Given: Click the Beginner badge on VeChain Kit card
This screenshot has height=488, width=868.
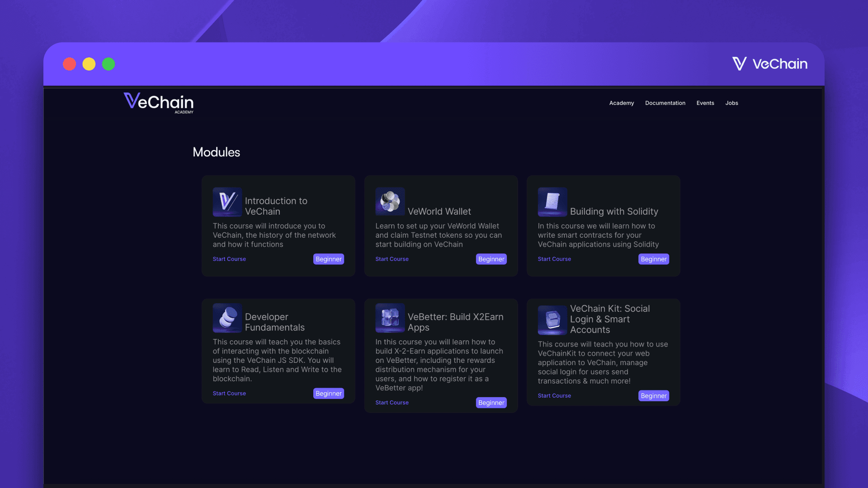Looking at the screenshot, I should click(653, 395).
